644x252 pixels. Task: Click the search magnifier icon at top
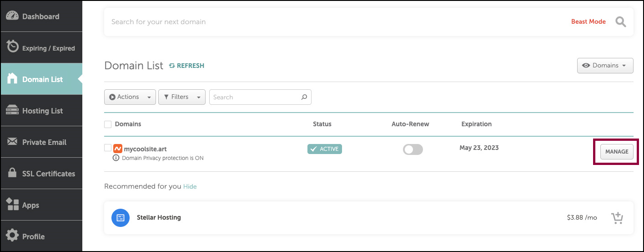pos(621,21)
